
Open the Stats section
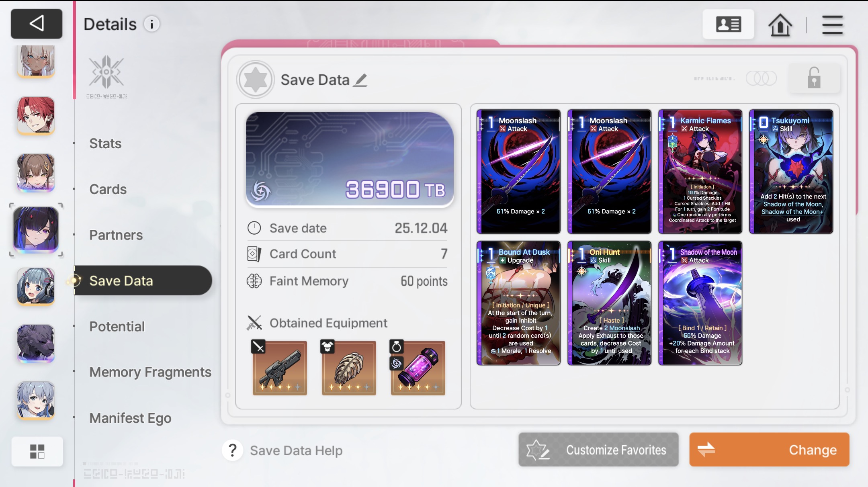[105, 143]
